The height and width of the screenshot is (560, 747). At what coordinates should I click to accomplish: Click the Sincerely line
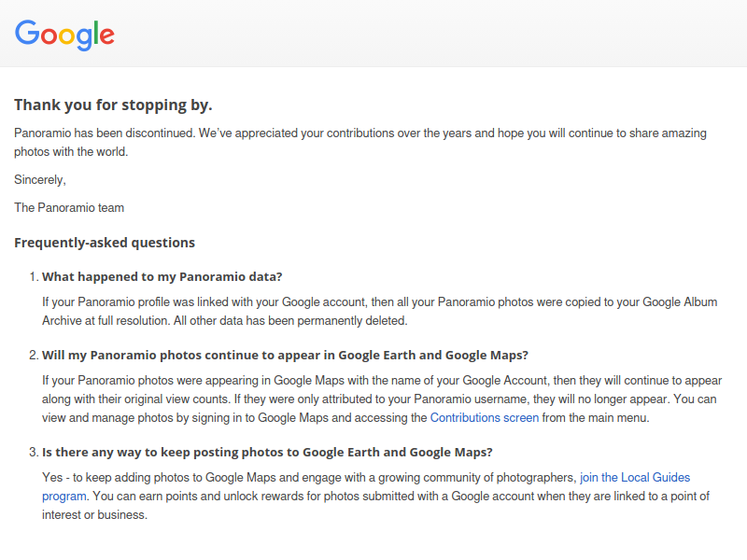click(x=40, y=180)
